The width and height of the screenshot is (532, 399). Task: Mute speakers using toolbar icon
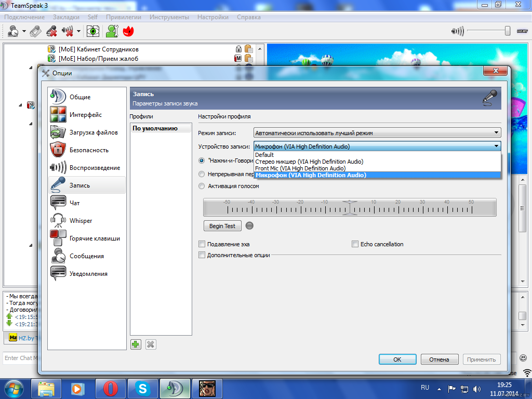[68, 31]
